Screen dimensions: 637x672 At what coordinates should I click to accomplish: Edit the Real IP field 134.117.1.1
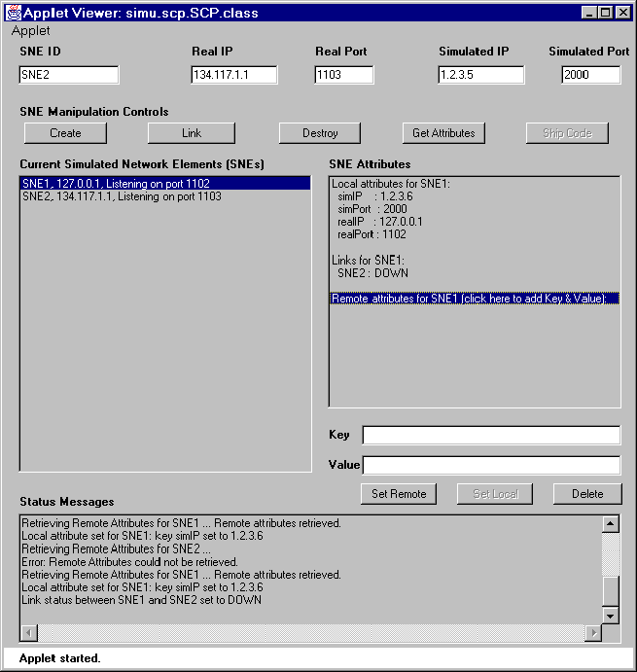(x=234, y=75)
